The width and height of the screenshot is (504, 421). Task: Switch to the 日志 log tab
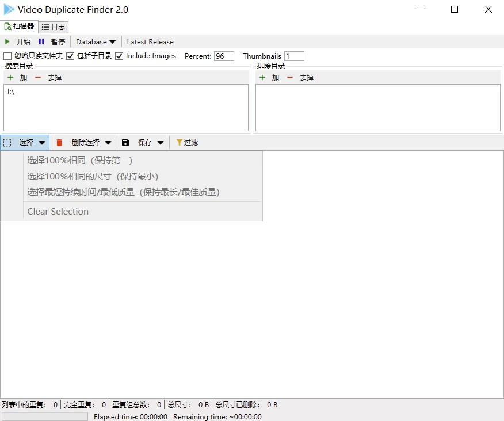(54, 27)
